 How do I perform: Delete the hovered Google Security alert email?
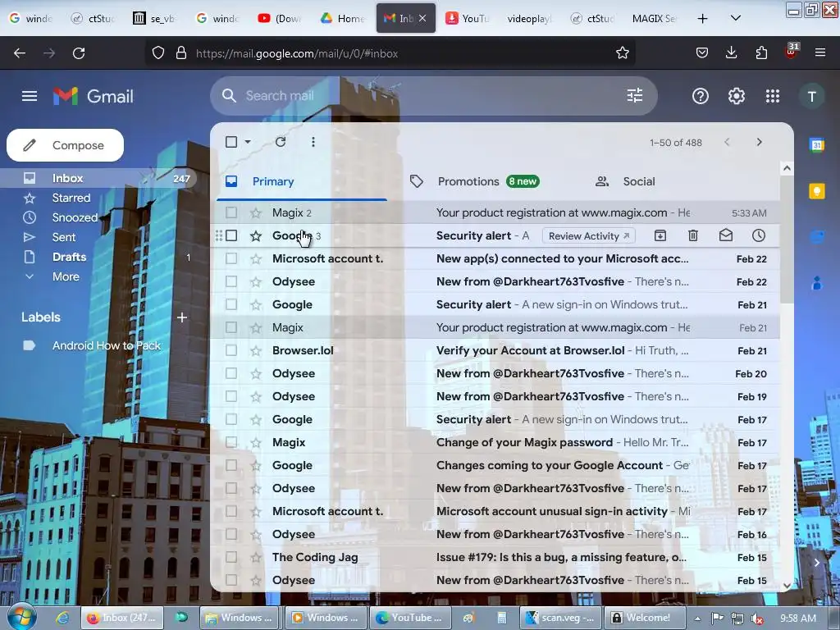692,235
